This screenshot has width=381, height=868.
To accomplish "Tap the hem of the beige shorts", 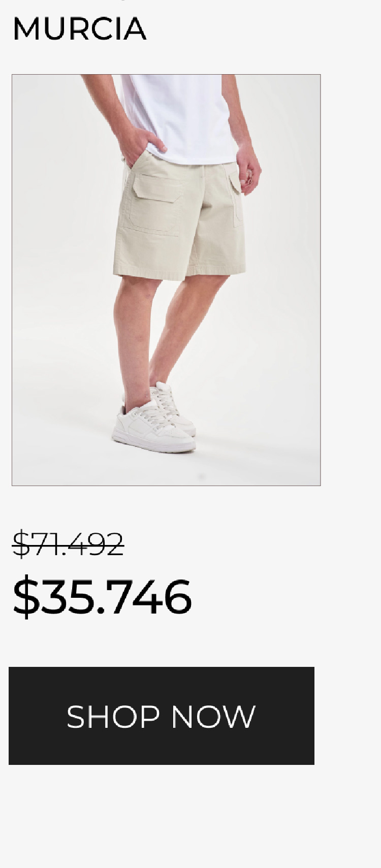I will [179, 275].
